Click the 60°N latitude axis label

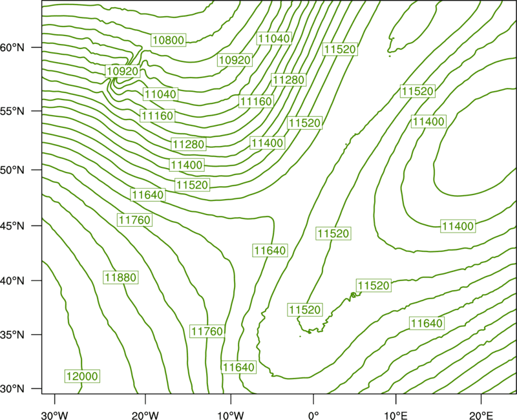tap(12, 47)
